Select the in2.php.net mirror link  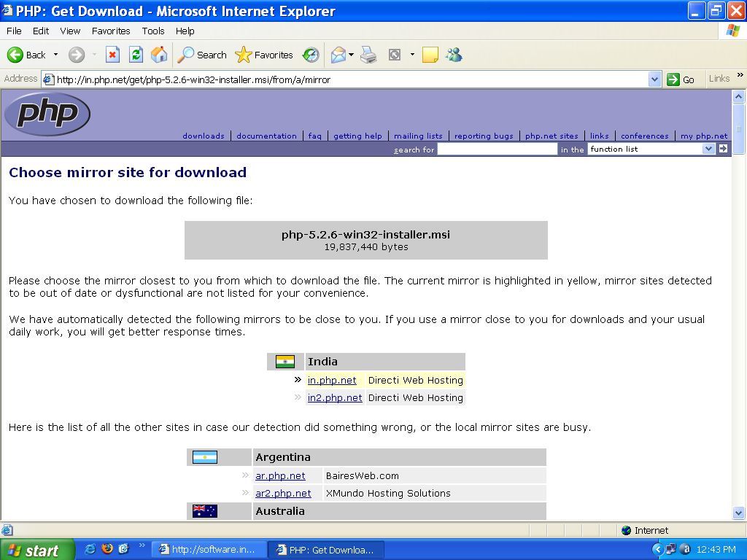(335, 397)
